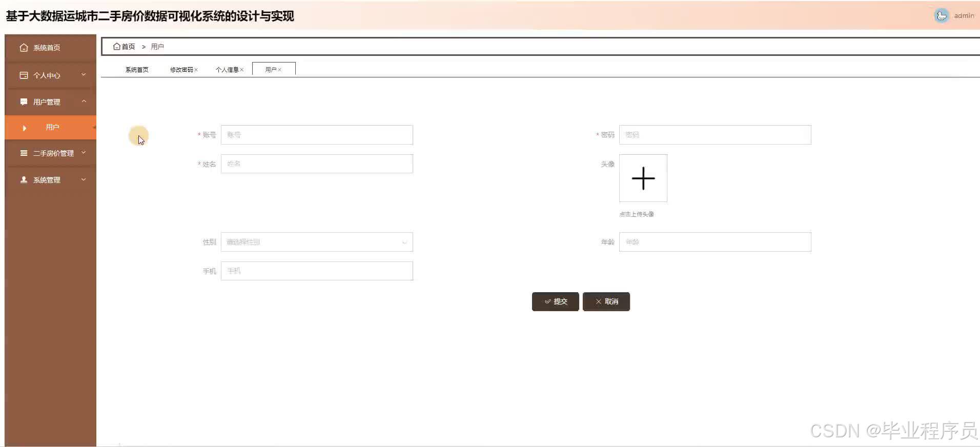Focus the 账号 input field
980x447 pixels.
click(x=317, y=135)
